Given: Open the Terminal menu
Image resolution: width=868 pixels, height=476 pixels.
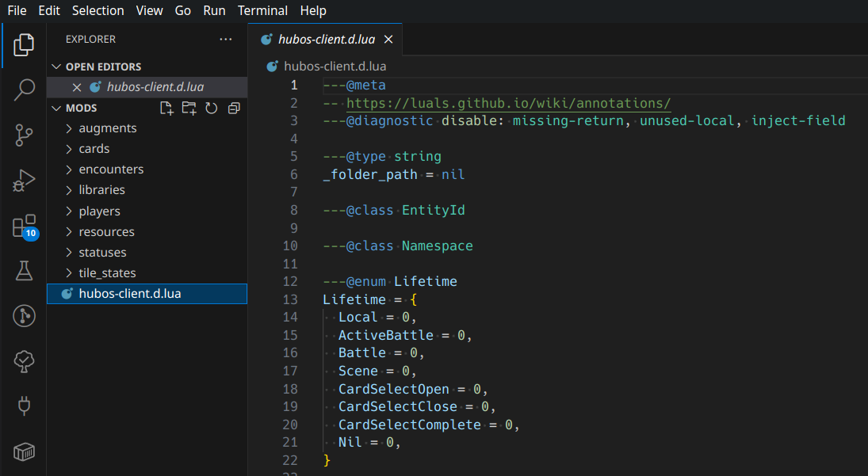Looking at the screenshot, I should [262, 10].
